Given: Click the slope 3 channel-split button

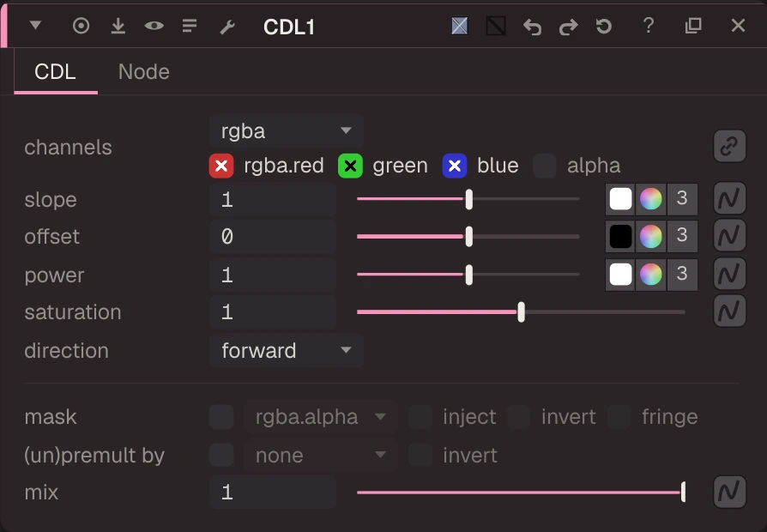Looking at the screenshot, I should 682,199.
